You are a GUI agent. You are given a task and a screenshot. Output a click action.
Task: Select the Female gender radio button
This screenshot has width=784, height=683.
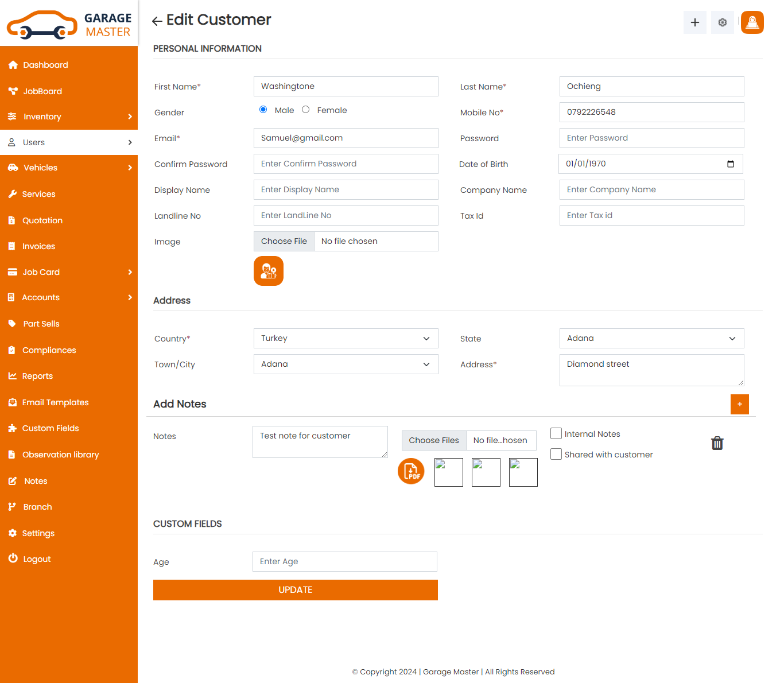(x=306, y=110)
